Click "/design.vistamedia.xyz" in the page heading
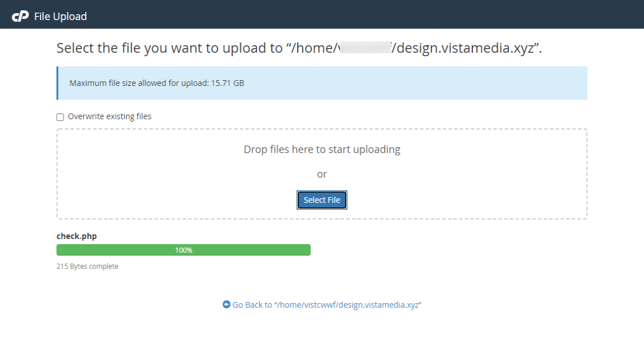Image resolution: width=644 pixels, height=345 pixels. point(462,48)
